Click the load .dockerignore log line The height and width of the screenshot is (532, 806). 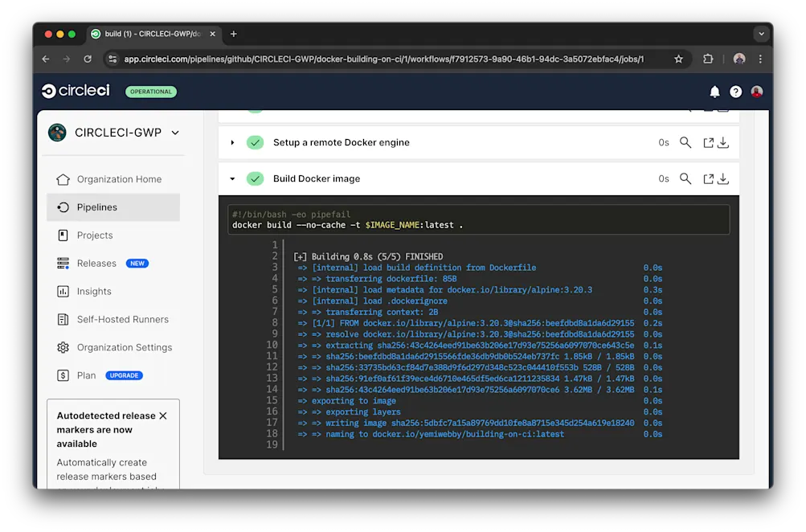pyautogui.click(x=372, y=301)
